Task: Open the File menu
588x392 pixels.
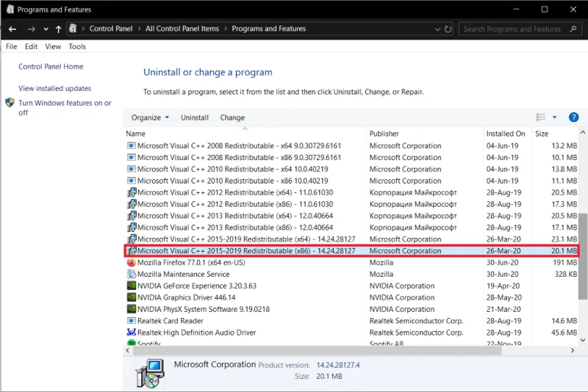Action: point(11,46)
